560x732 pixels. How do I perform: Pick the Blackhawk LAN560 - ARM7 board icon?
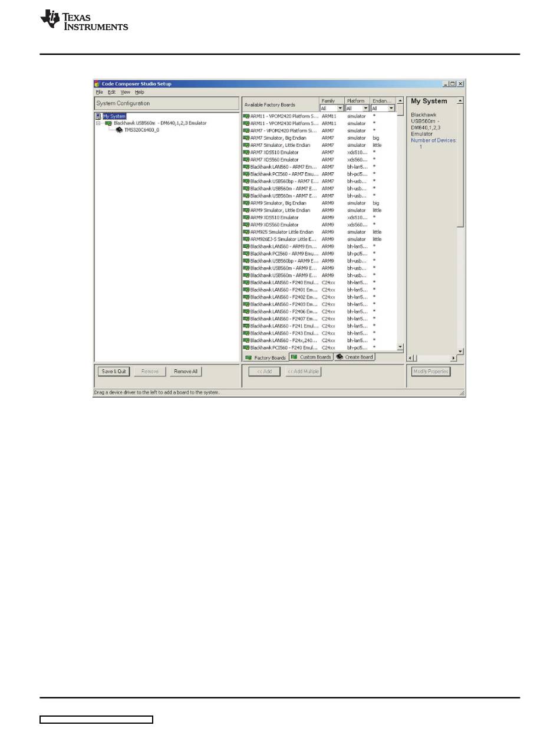click(246, 167)
